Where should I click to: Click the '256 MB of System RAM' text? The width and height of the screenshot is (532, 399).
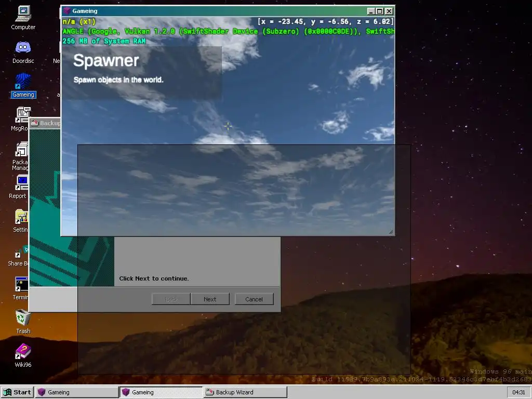104,41
